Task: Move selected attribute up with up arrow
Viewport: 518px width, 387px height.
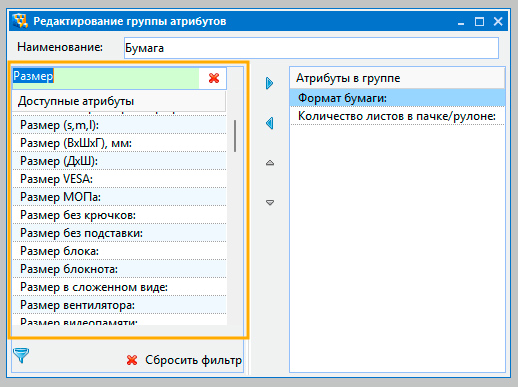Action: [x=270, y=163]
